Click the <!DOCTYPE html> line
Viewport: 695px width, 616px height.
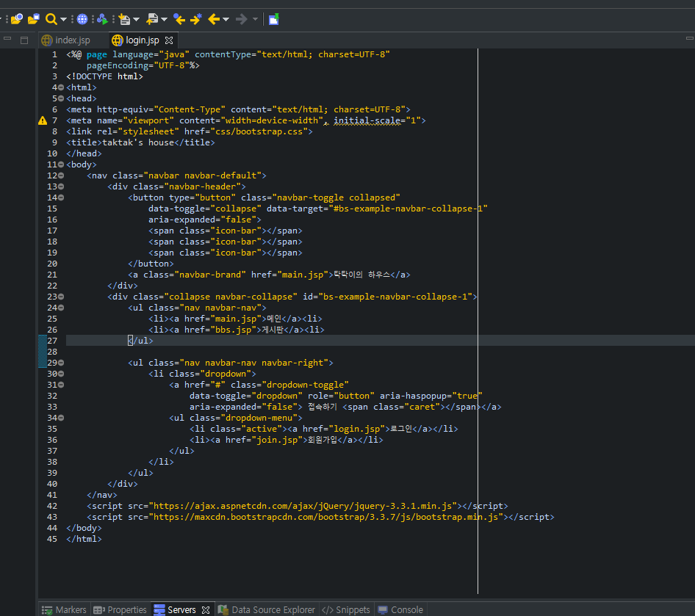coord(104,76)
